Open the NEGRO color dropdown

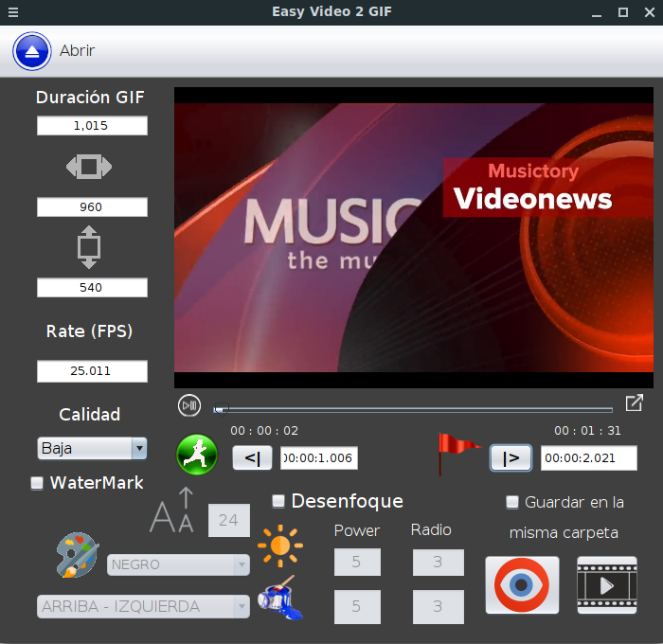pyautogui.click(x=178, y=564)
